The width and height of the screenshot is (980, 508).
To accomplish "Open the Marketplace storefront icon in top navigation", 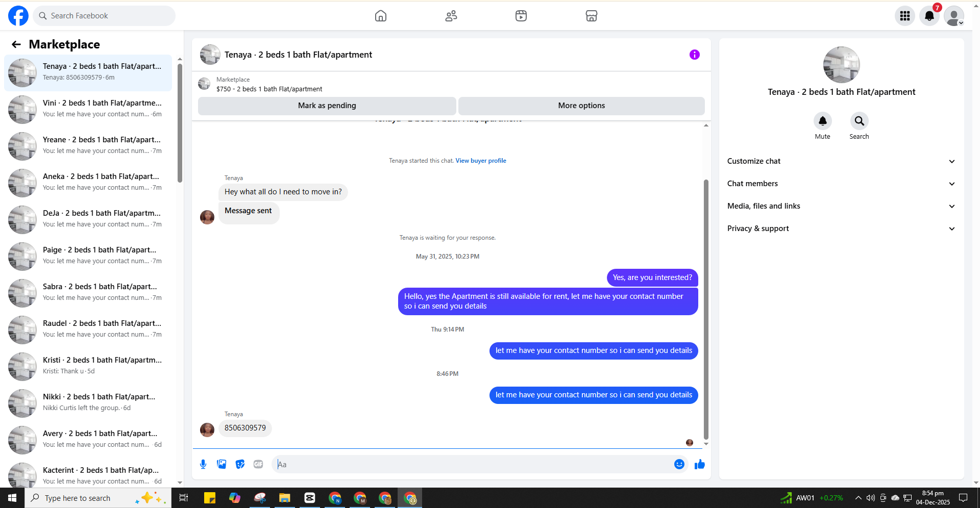I will (x=592, y=16).
